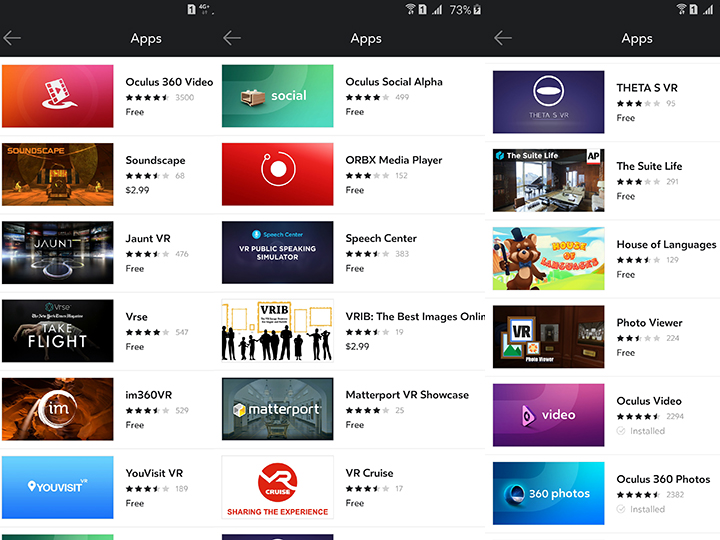Screen dimensions: 720x540
Task: Go back using the arrow in the Oculus 360 Video panel
Action: [12, 38]
